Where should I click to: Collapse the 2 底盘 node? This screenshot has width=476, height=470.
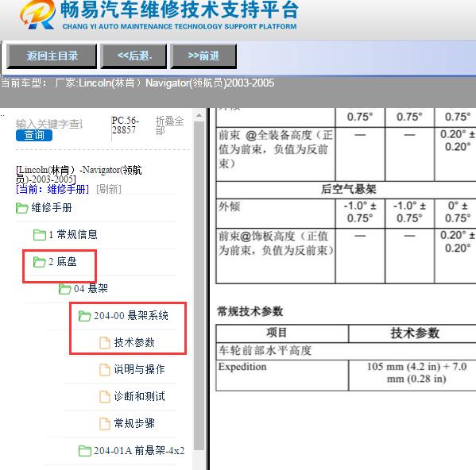[63, 262]
